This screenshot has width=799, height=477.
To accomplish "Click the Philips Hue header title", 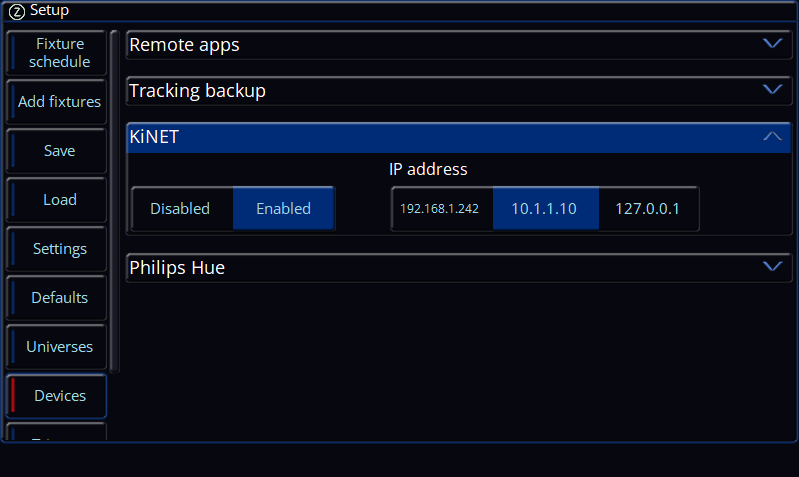I will [177, 268].
